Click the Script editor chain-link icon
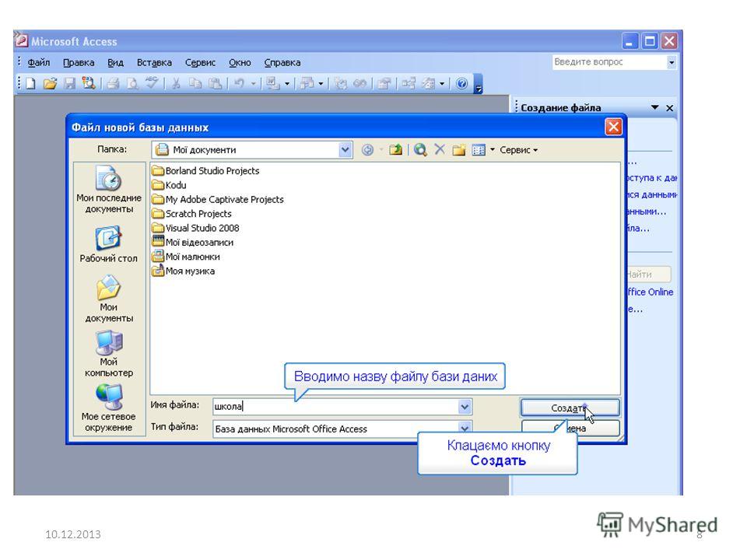 pyautogui.click(x=359, y=84)
